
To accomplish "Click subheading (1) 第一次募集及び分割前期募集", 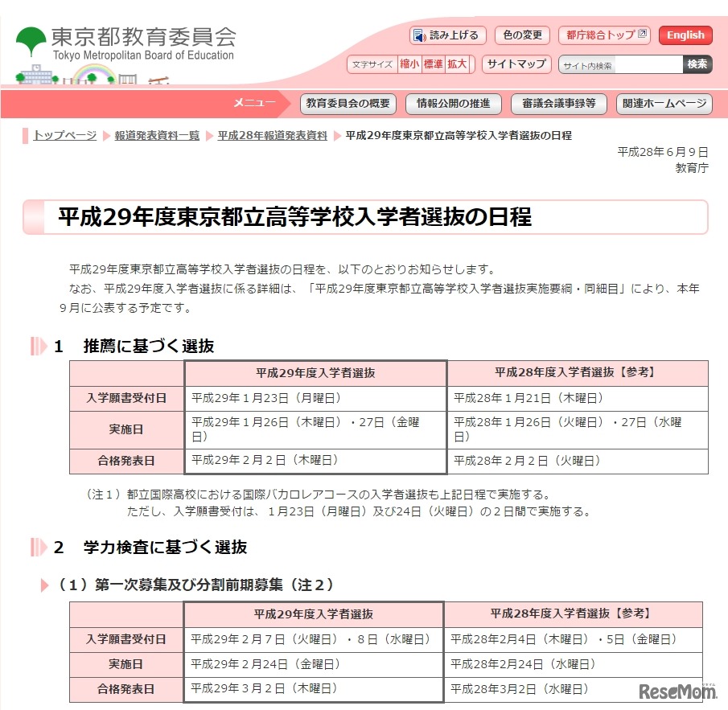I will 195,585.
